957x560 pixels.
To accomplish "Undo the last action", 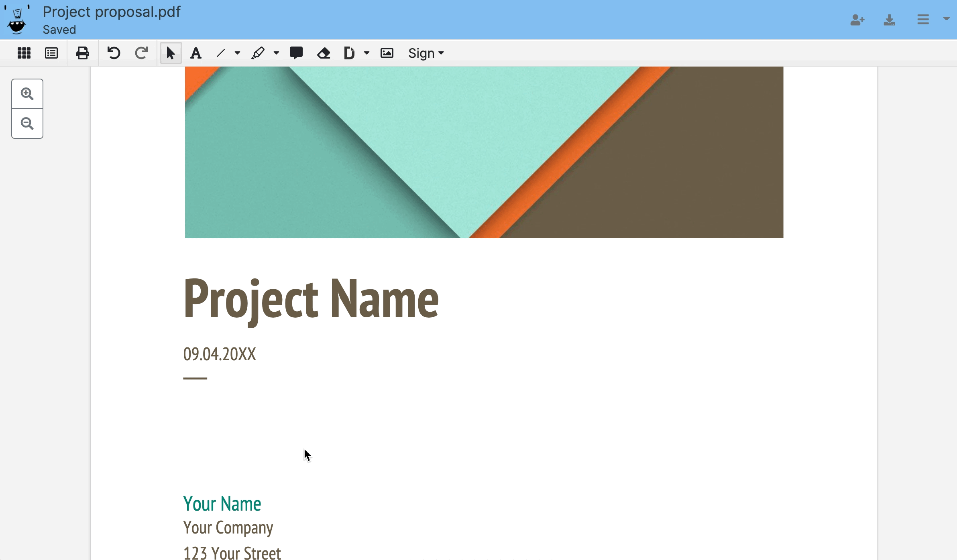I will tap(114, 53).
